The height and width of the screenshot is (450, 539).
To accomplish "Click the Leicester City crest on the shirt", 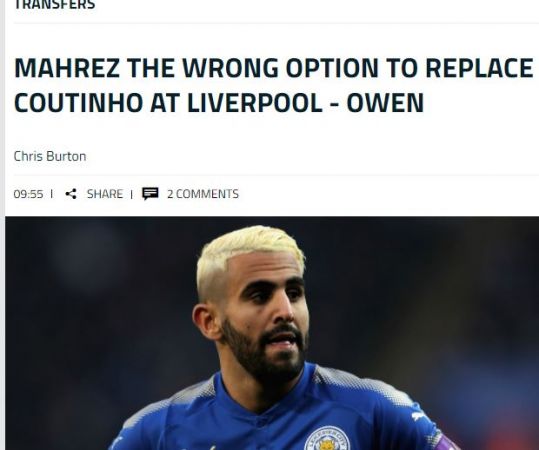I will click(327, 439).
